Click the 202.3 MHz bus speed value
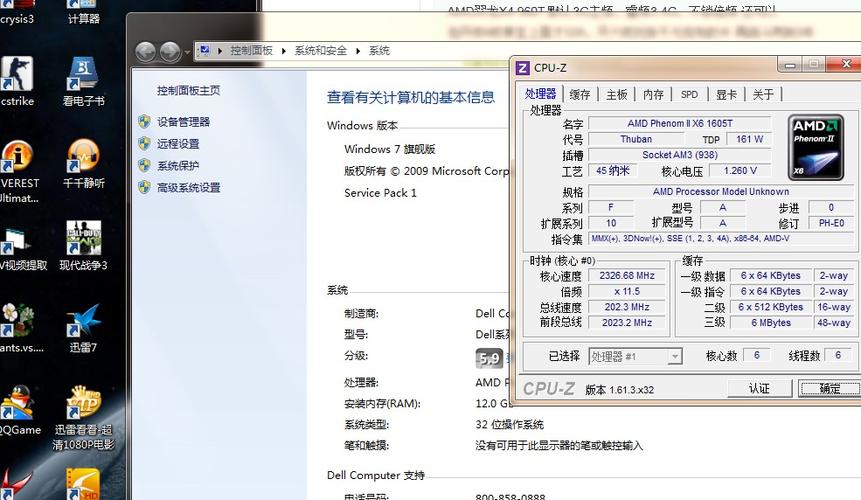 click(x=627, y=307)
